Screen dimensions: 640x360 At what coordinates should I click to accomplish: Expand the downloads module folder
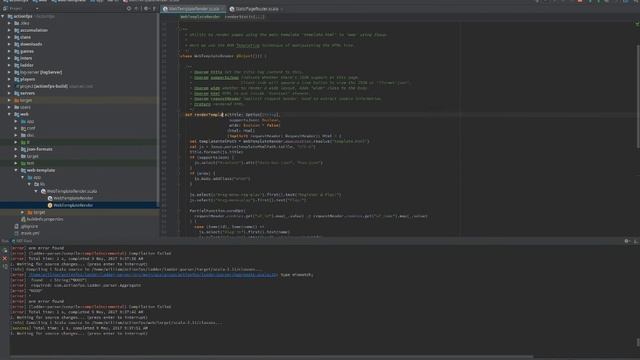coord(9,44)
